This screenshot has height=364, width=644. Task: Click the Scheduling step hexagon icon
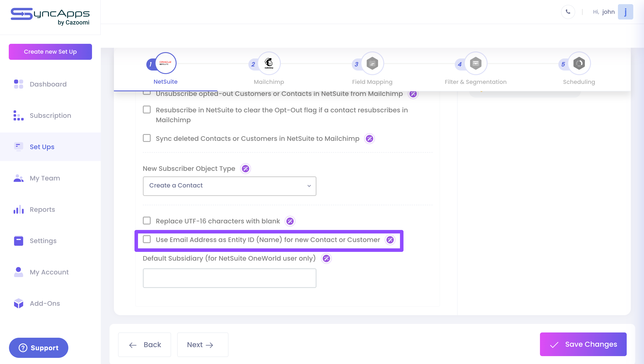pyautogui.click(x=579, y=63)
